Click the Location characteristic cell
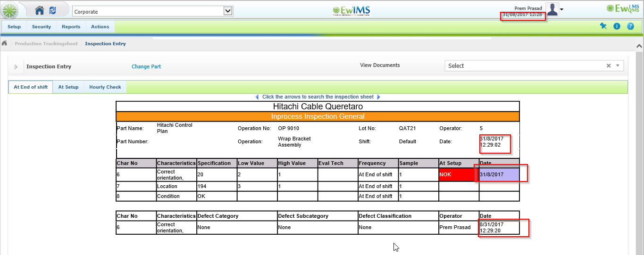Image resolution: width=644 pixels, height=255 pixels. (x=176, y=187)
